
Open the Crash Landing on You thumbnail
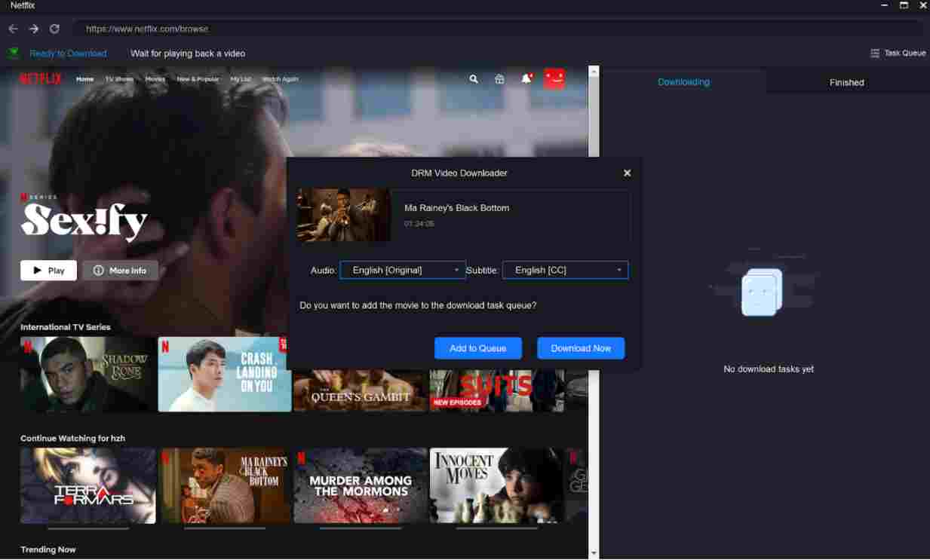coord(224,375)
